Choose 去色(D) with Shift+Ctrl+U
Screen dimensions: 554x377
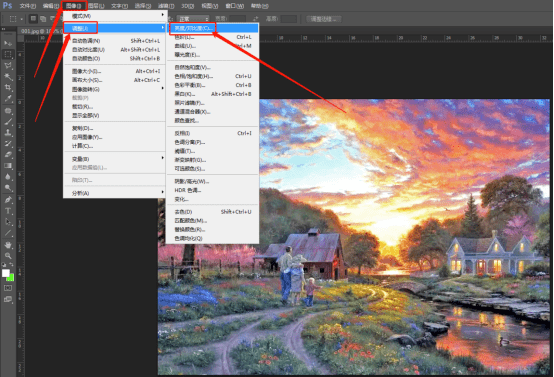[x=213, y=212]
